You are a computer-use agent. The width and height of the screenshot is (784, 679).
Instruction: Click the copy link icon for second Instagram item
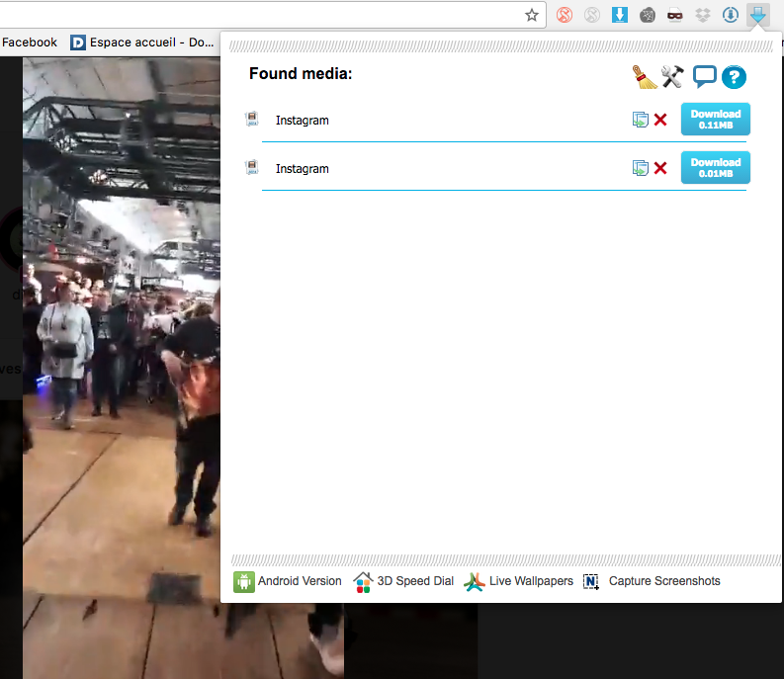[641, 168]
